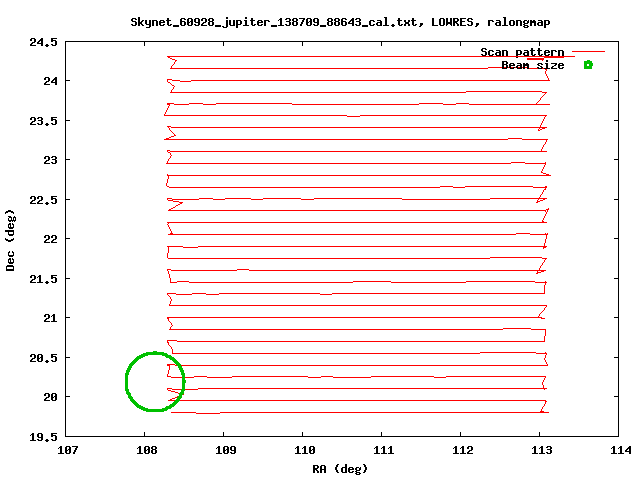Click the 23.5 Dec tick label

43,121
